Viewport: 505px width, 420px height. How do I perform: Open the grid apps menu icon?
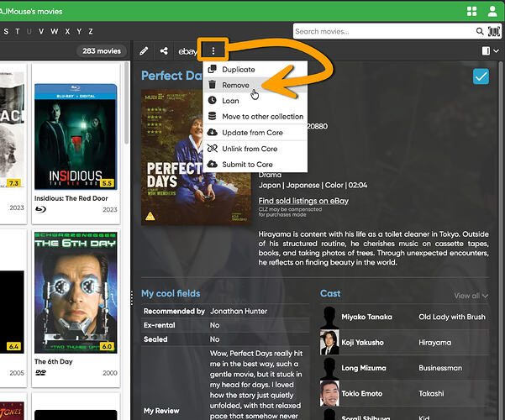point(472,11)
